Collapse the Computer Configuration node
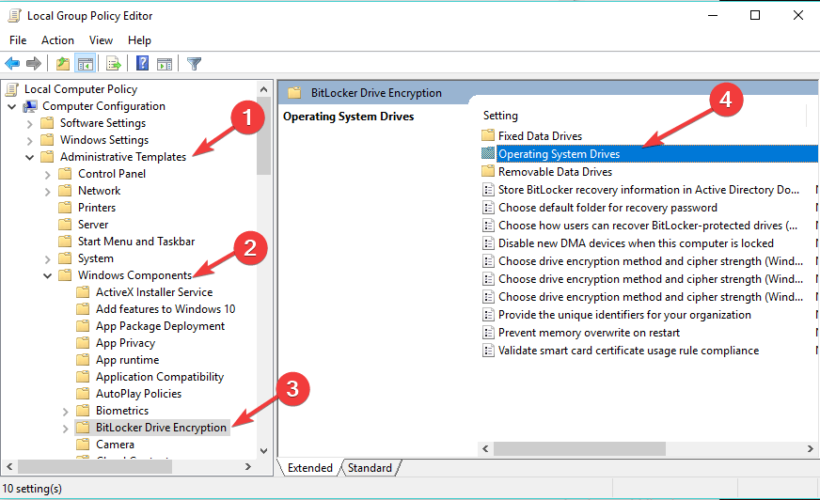Image resolution: width=820 pixels, height=500 pixels. pyautogui.click(x=12, y=106)
